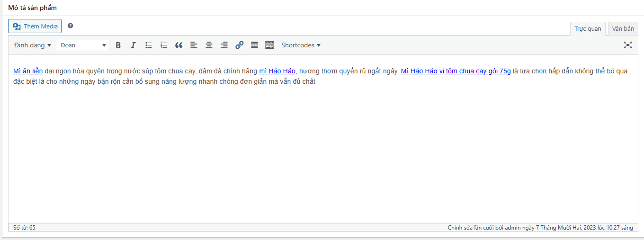Click the Số từ: 65 word count
The width and height of the screenshot is (644, 240).
click(x=24, y=228)
